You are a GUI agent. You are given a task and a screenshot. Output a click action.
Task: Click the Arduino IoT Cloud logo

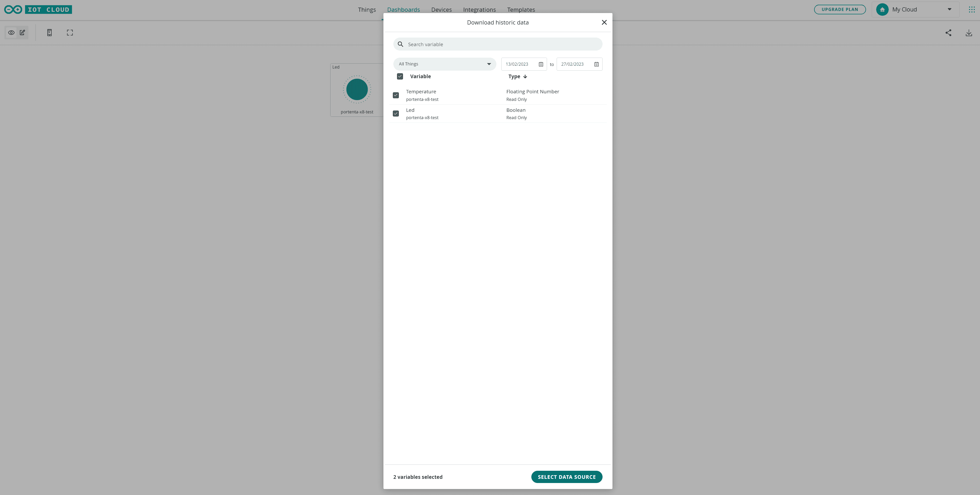click(38, 9)
